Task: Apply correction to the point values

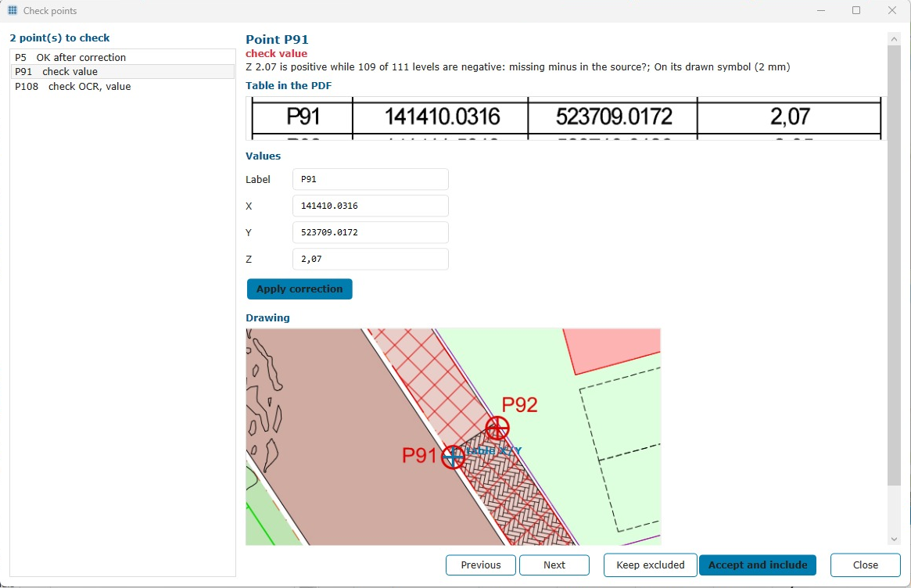Action: tap(299, 289)
